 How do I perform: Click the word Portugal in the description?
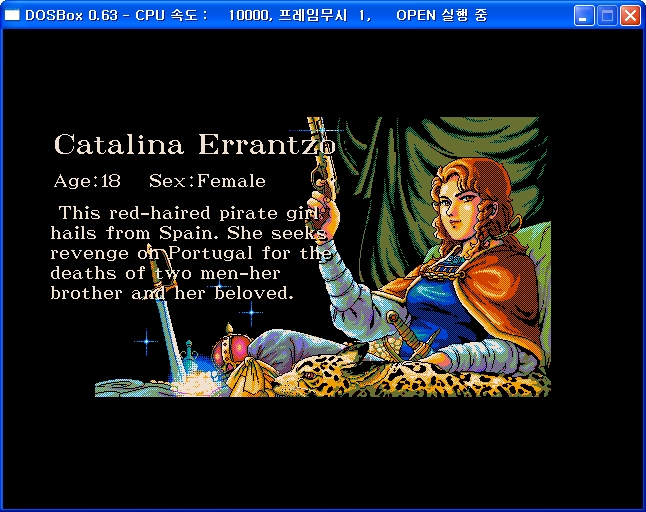[210, 253]
